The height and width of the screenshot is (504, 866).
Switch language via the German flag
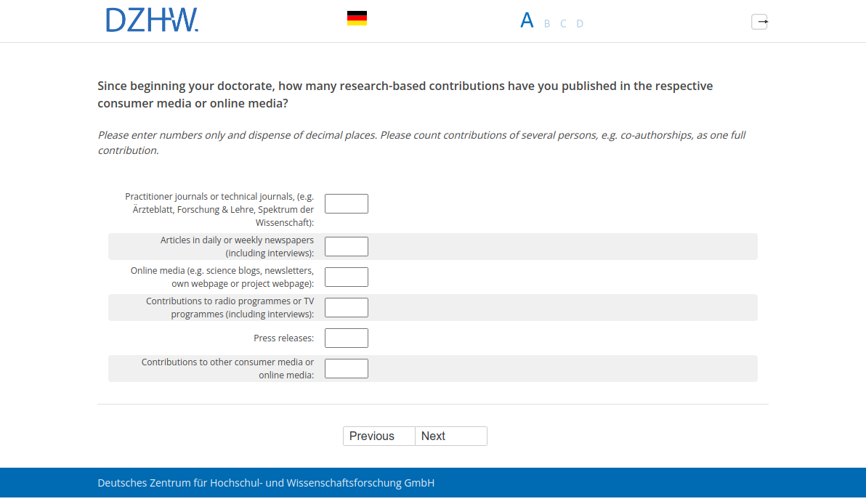pyautogui.click(x=357, y=19)
